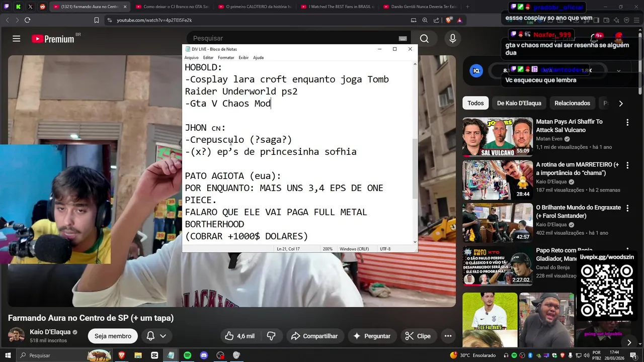Click the Notepad scroll-down arrow

coord(415,242)
